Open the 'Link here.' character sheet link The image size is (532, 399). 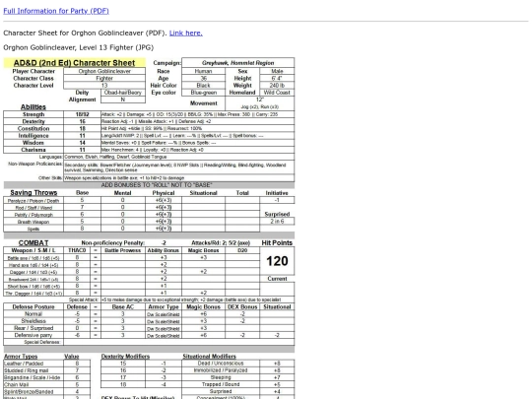click(186, 33)
